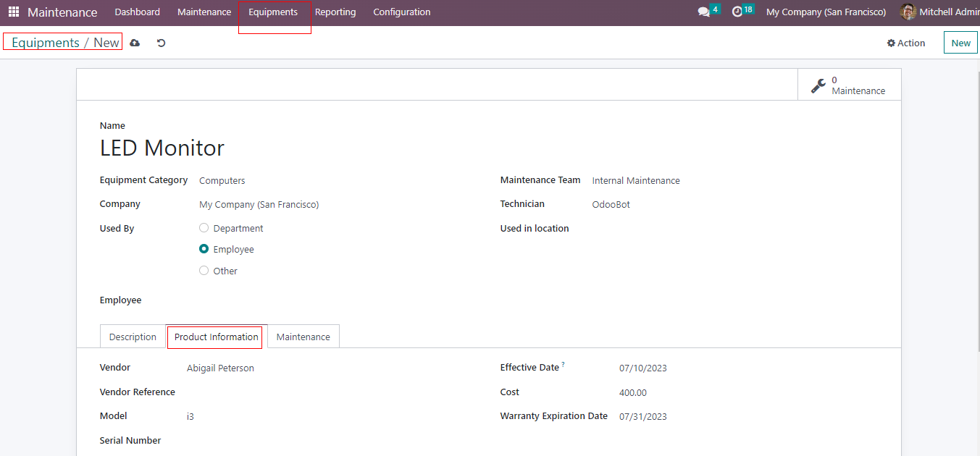This screenshot has width=980, height=456.
Task: Click the Equipments breadcrumb link
Action: pyautogui.click(x=46, y=43)
